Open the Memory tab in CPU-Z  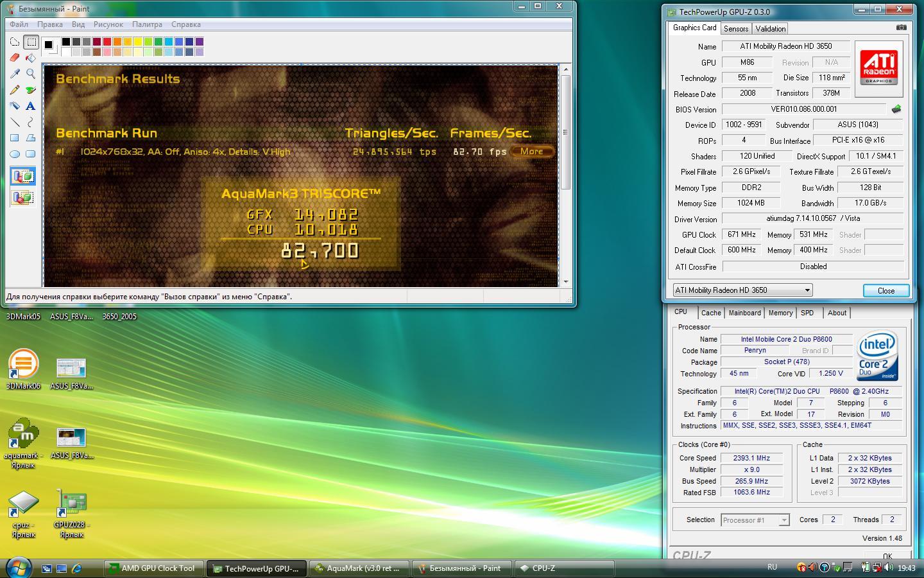click(780, 313)
